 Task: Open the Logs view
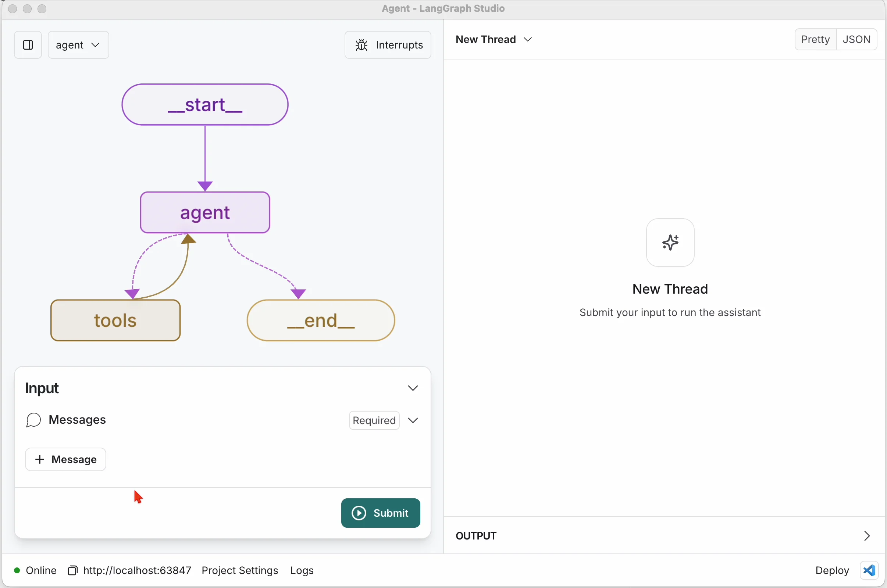(302, 570)
